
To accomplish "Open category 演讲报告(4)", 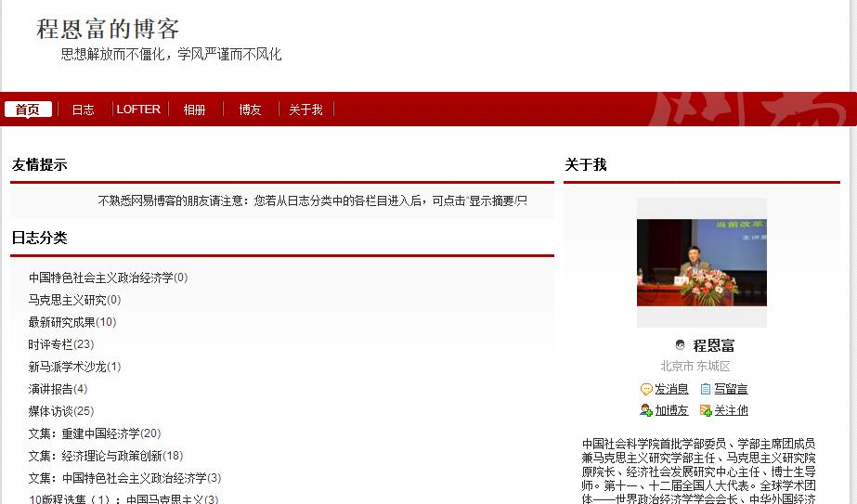I will tap(58, 389).
